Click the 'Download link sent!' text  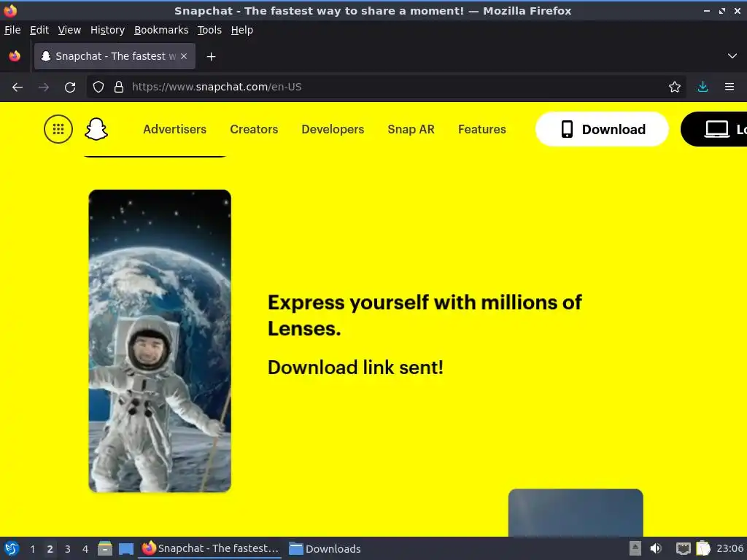355,367
